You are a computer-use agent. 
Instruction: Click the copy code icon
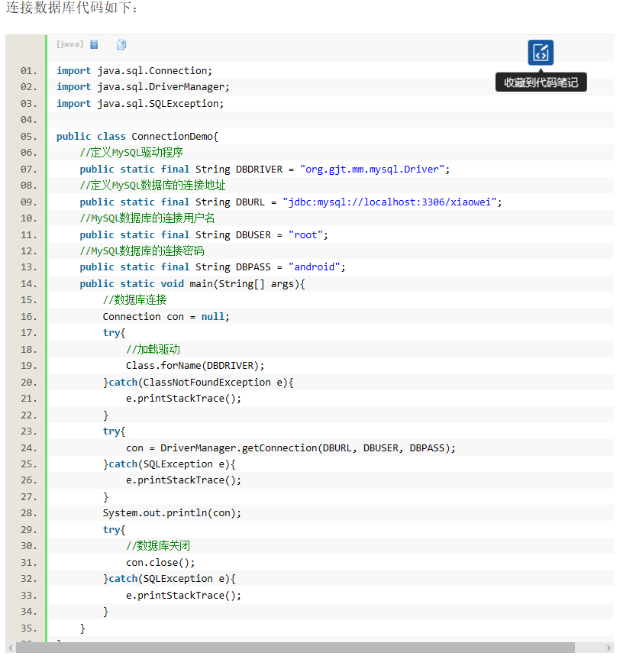click(121, 44)
